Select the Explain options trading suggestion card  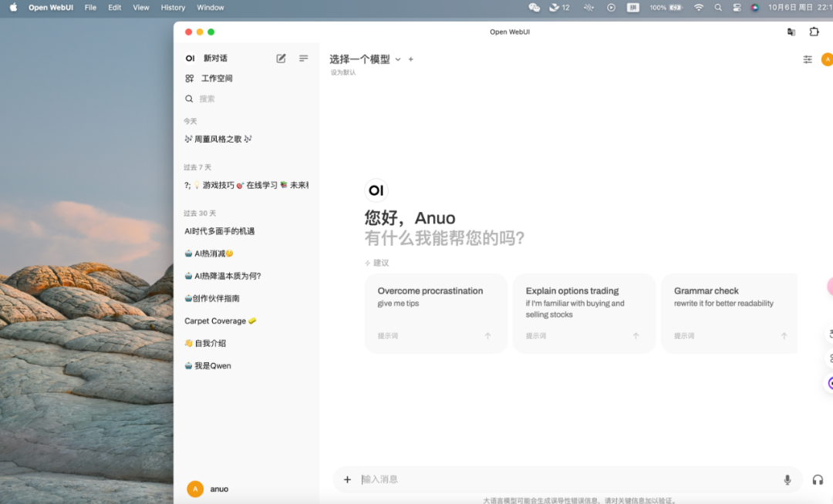pyautogui.click(x=584, y=313)
